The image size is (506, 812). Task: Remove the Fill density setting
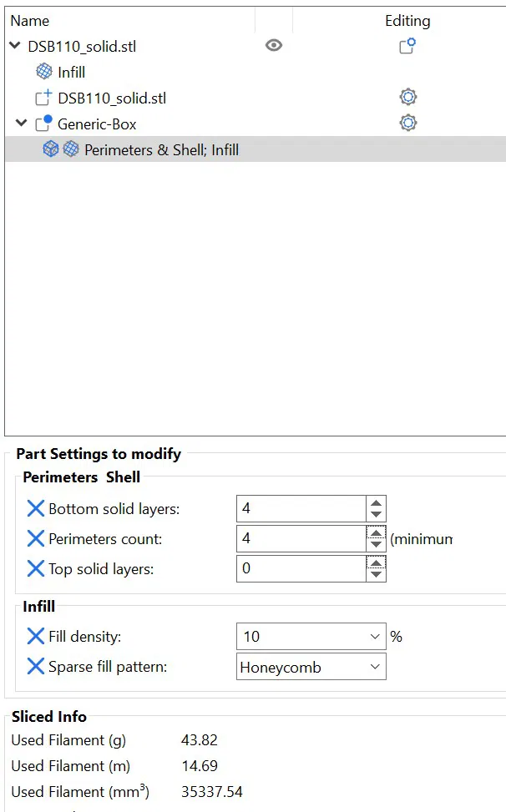(x=35, y=637)
